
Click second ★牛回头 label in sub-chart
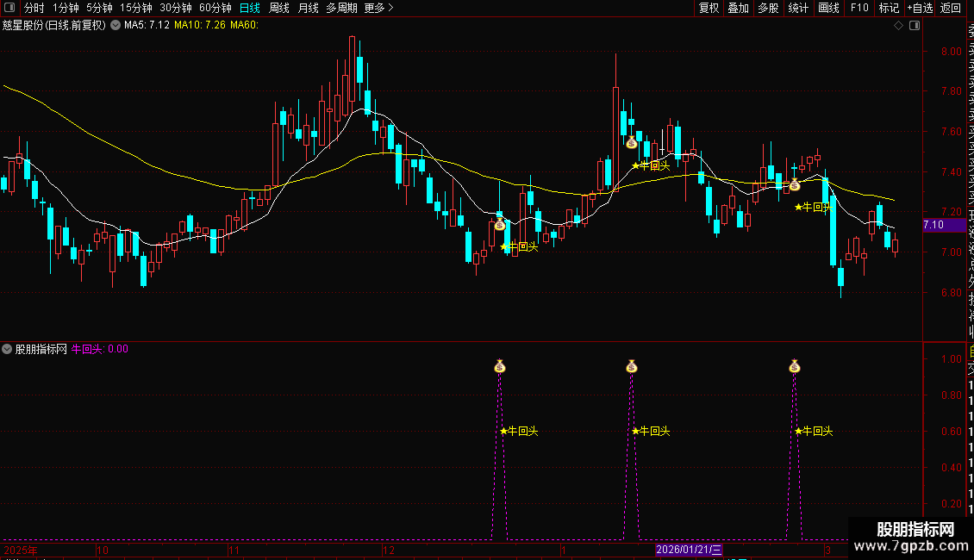point(651,431)
